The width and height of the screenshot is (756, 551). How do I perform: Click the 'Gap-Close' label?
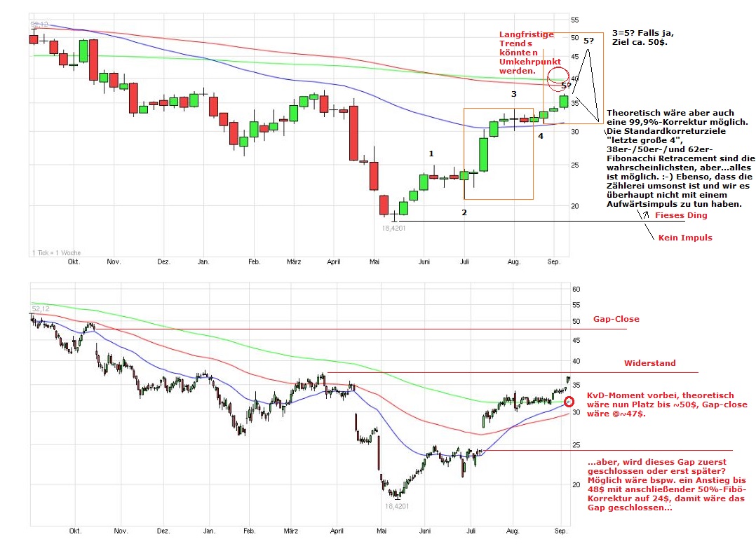click(x=616, y=319)
